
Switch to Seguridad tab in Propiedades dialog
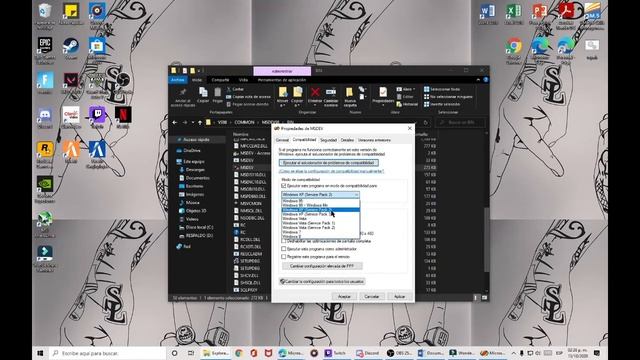tap(328, 140)
